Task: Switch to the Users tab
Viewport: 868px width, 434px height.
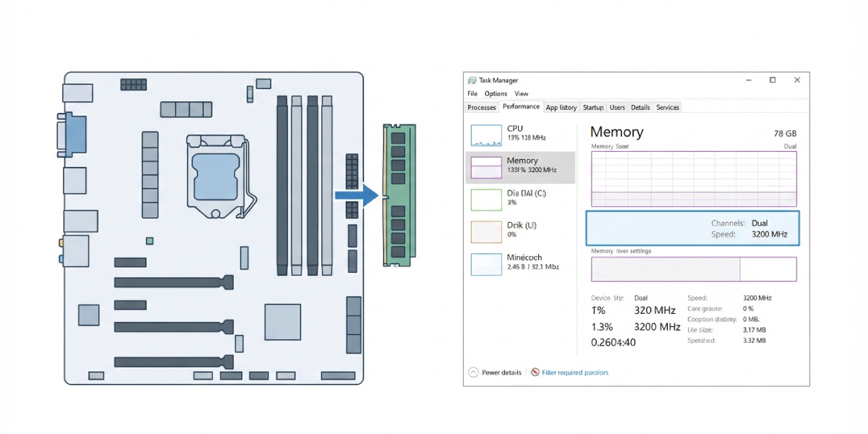Action: pyautogui.click(x=617, y=108)
